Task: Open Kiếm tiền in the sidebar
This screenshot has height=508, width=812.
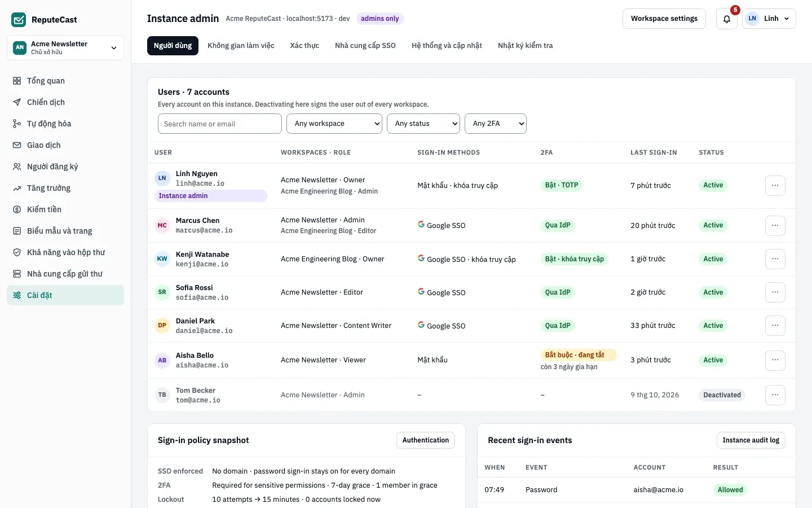Action: pos(65,209)
